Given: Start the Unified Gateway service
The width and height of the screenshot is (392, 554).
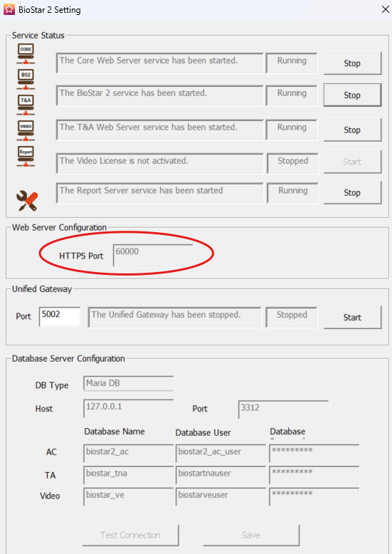Looking at the screenshot, I should (x=352, y=318).
